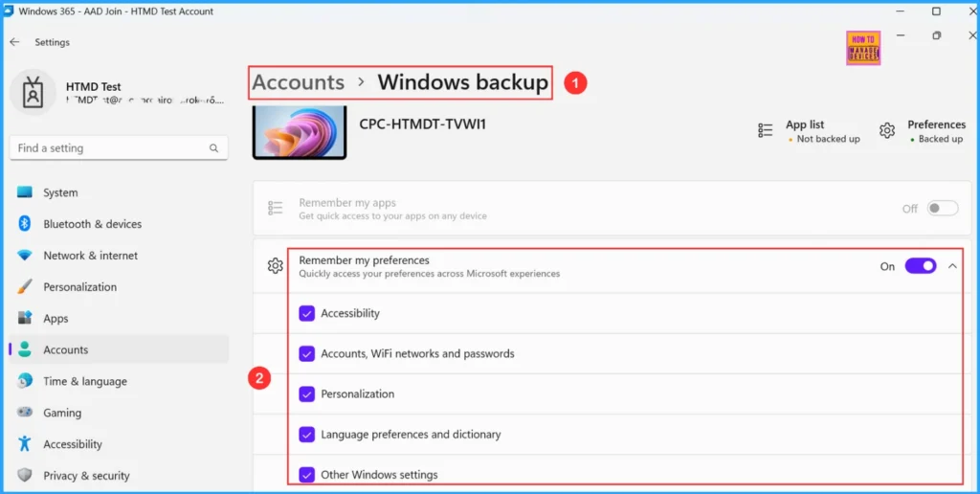This screenshot has height=494, width=980.
Task: Maximize the Windows 365 outer window
Action: 936,11
